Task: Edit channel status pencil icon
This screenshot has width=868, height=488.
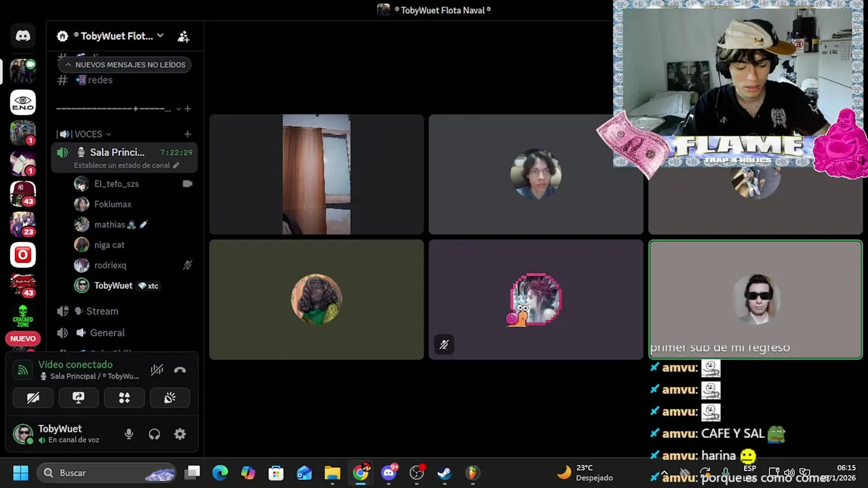Action: pyautogui.click(x=176, y=165)
